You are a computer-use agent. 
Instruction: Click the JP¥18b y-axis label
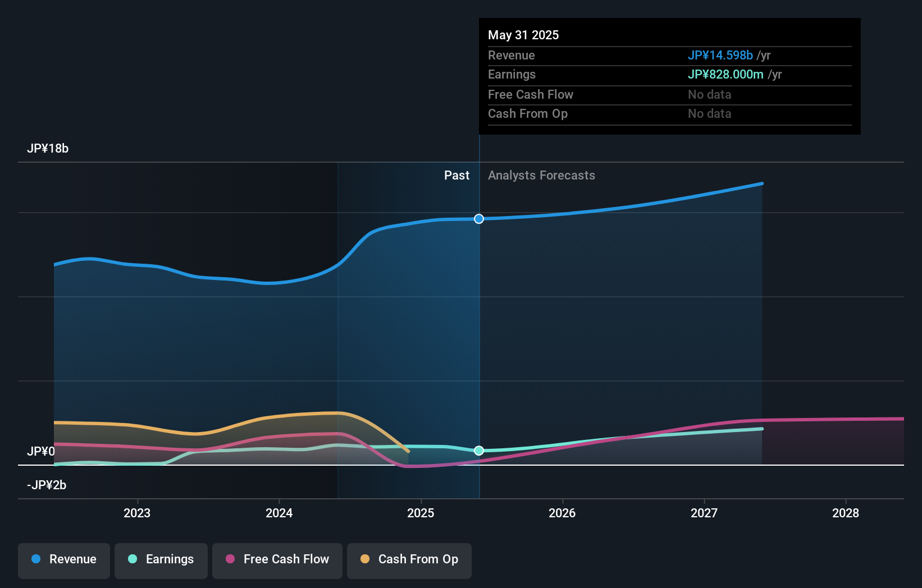[48, 149]
